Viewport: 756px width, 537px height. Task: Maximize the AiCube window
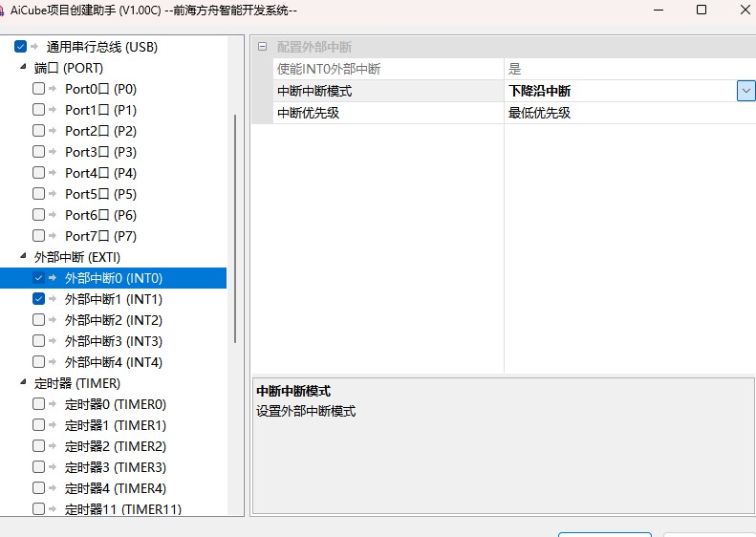[x=702, y=10]
